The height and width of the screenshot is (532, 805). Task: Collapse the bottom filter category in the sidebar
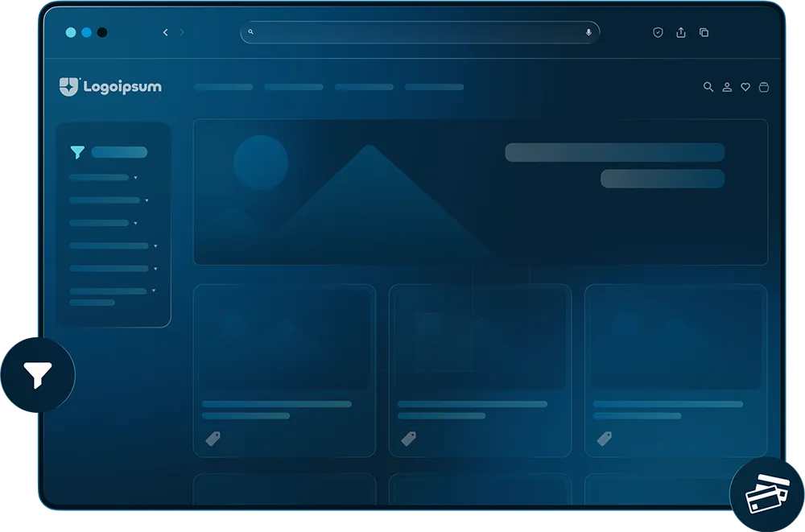154,290
